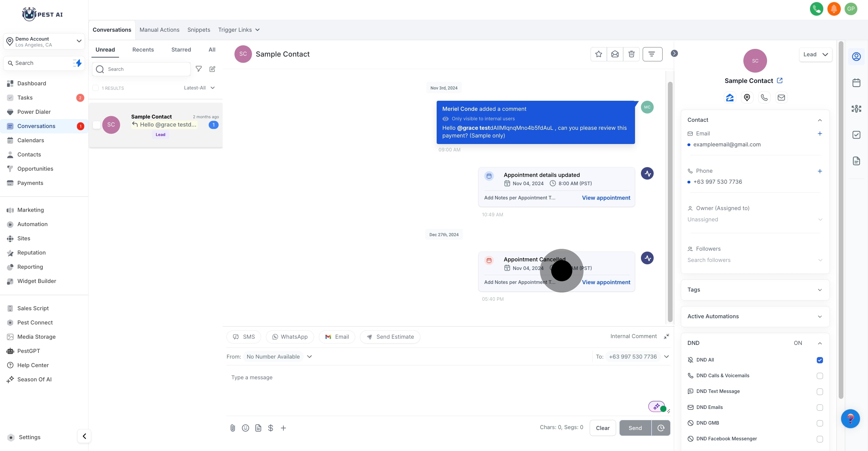This screenshot has height=451, width=868.
Task: Click the dollar payment request icon
Action: pos(271,428)
